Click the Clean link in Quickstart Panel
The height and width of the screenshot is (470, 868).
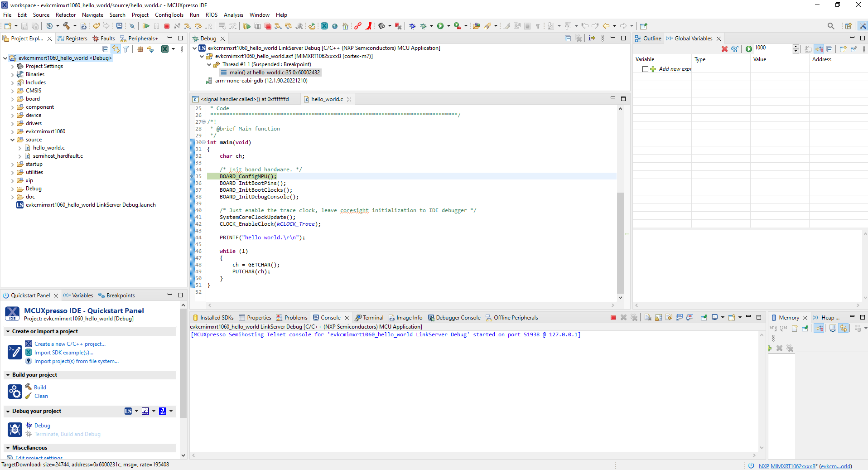click(x=41, y=396)
